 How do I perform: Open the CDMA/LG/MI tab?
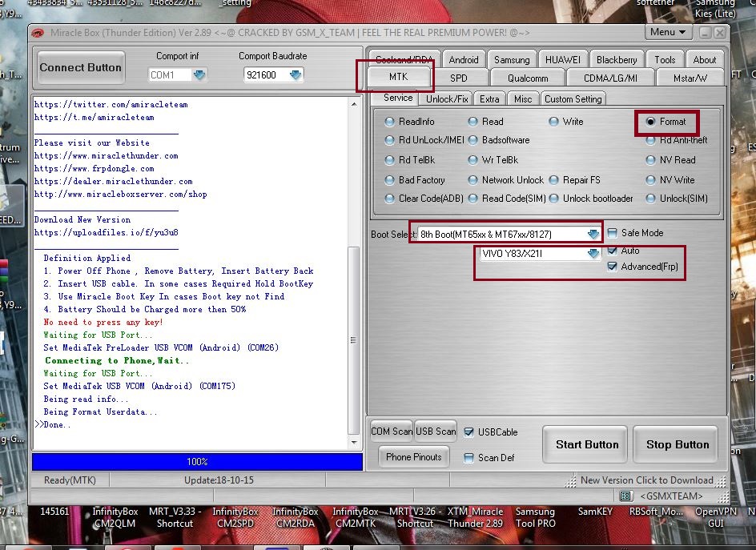pyautogui.click(x=610, y=78)
